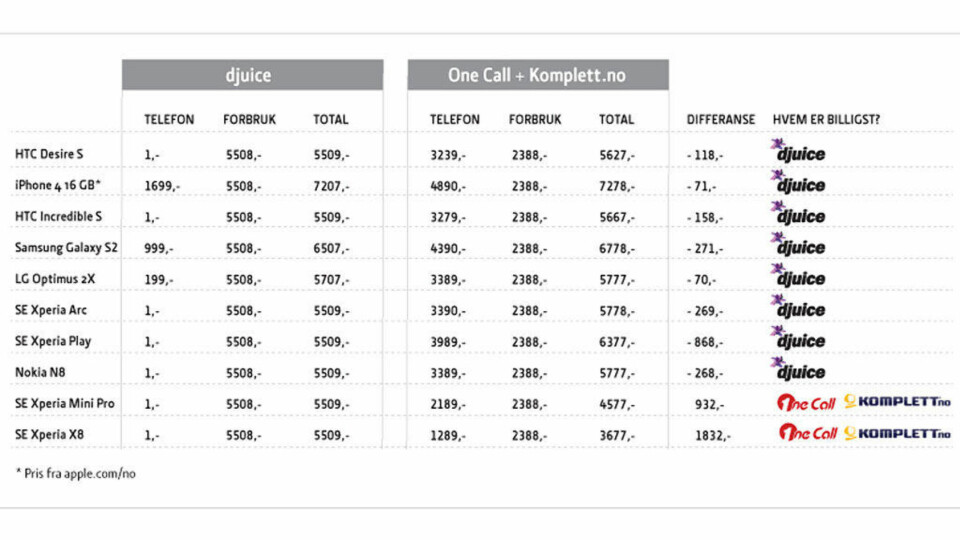Click the DIFFERANSE column heading

point(721,119)
